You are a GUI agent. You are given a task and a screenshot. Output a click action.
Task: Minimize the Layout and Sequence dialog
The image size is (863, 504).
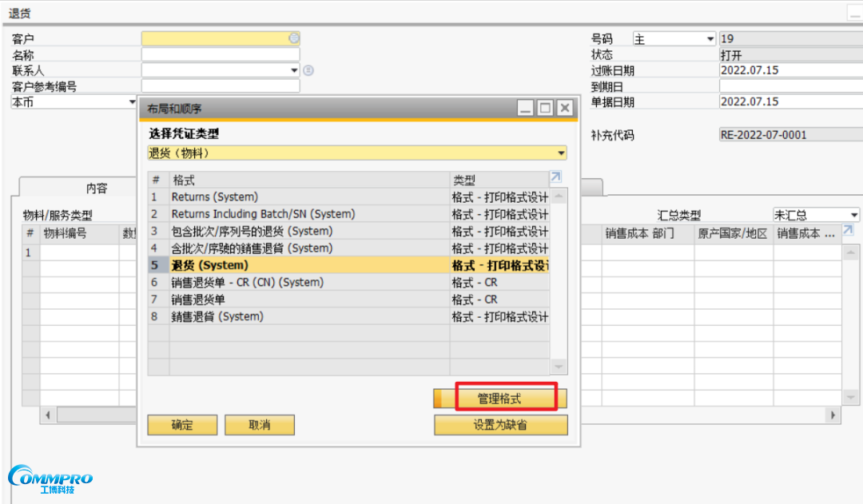click(525, 108)
